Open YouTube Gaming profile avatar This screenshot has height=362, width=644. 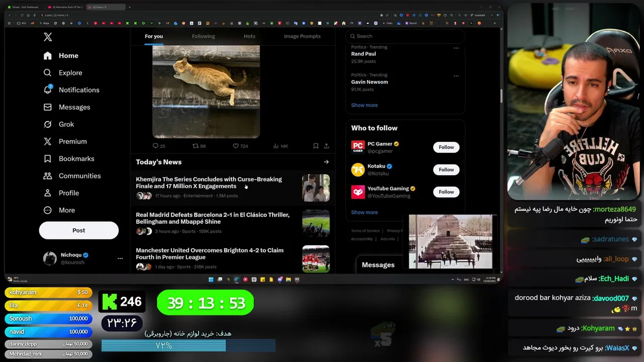[358, 192]
